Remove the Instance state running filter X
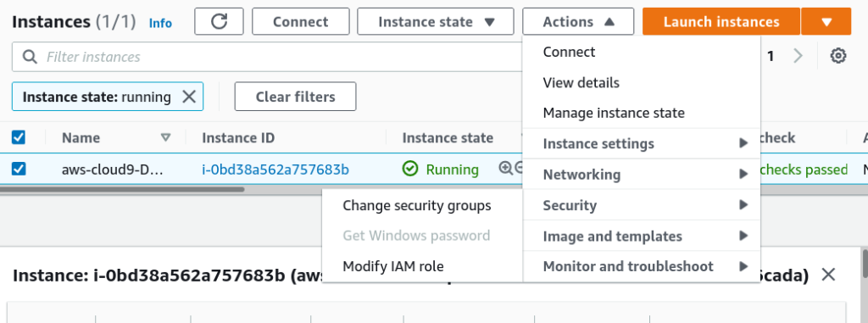The height and width of the screenshot is (323, 868). click(189, 97)
